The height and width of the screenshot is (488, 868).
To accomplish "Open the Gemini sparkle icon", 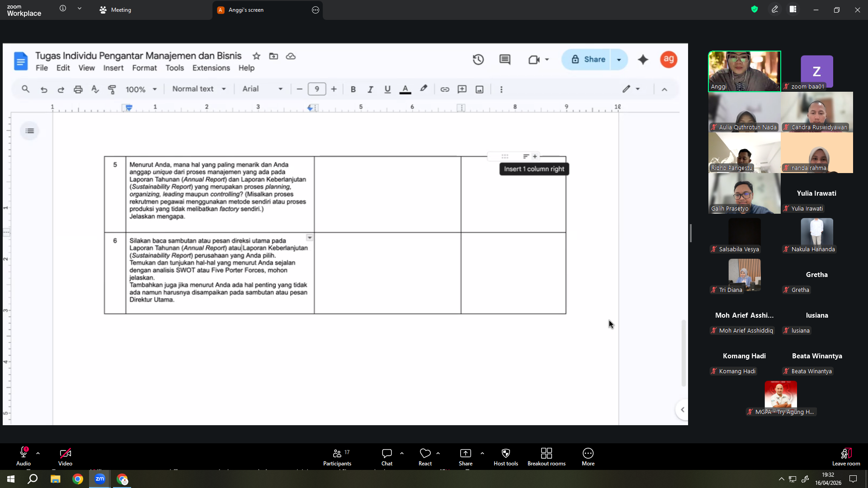I will click(643, 60).
